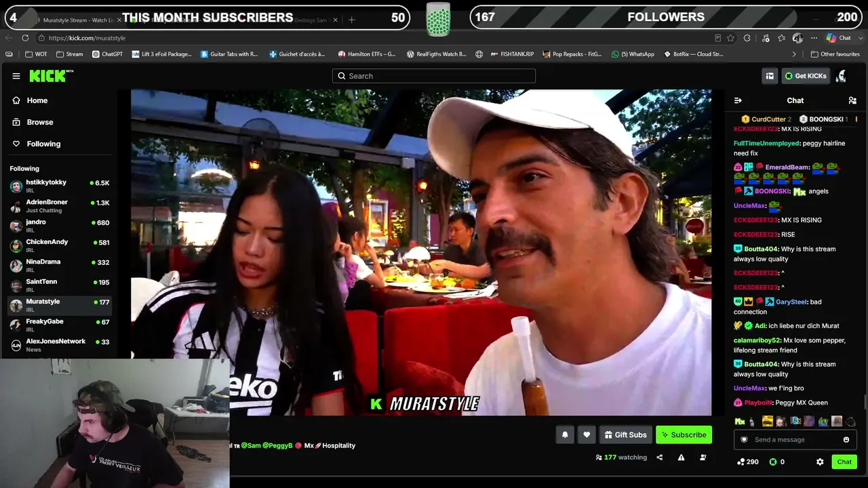Open NinaDrama's channel in sidebar
This screenshot has width=868, height=488.
[60, 265]
